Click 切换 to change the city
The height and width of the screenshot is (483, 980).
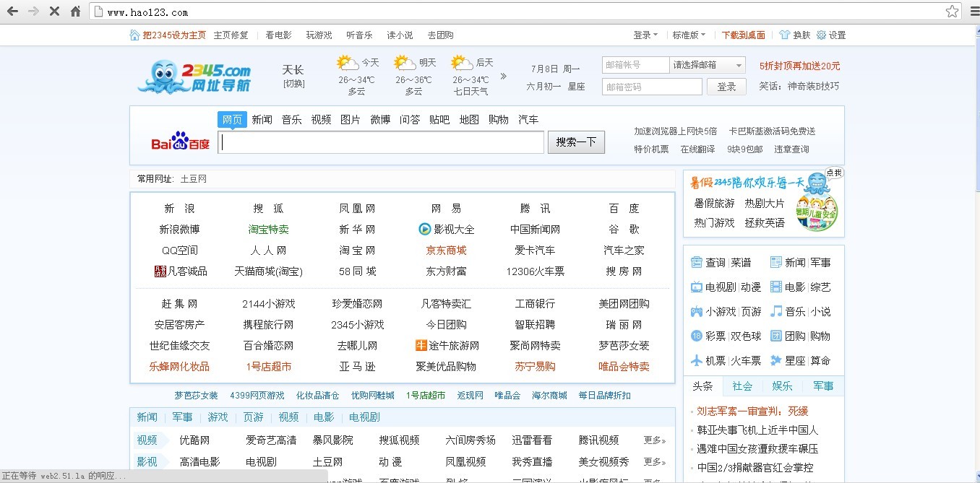(x=293, y=84)
